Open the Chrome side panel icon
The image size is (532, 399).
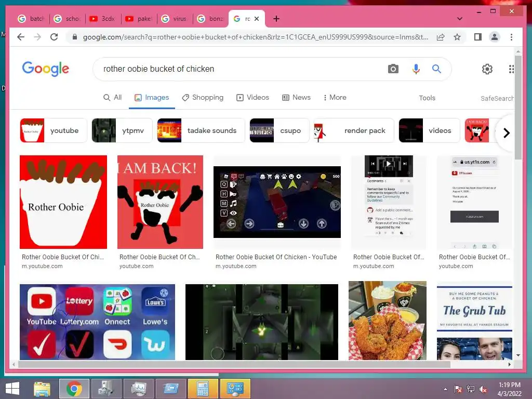coord(478,37)
